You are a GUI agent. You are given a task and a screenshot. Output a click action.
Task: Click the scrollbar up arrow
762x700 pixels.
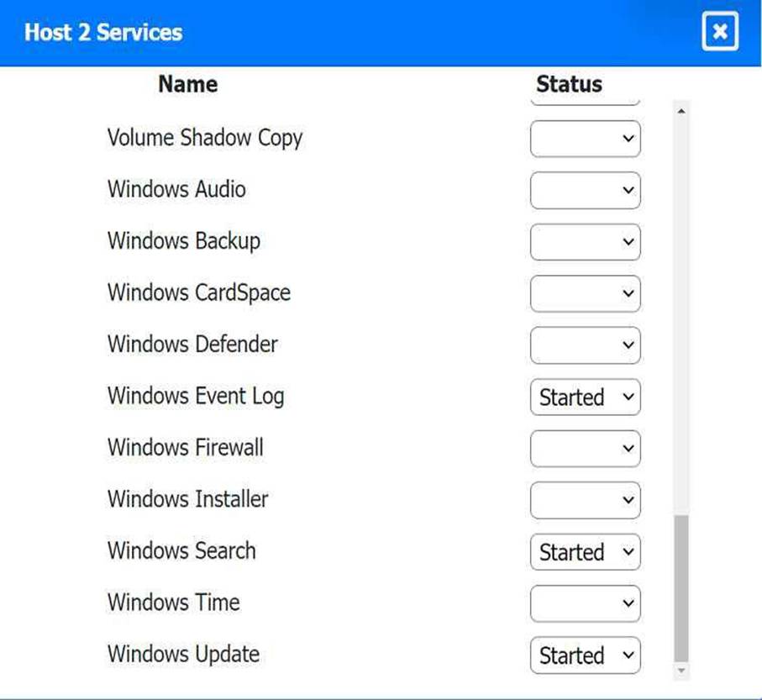click(x=681, y=111)
